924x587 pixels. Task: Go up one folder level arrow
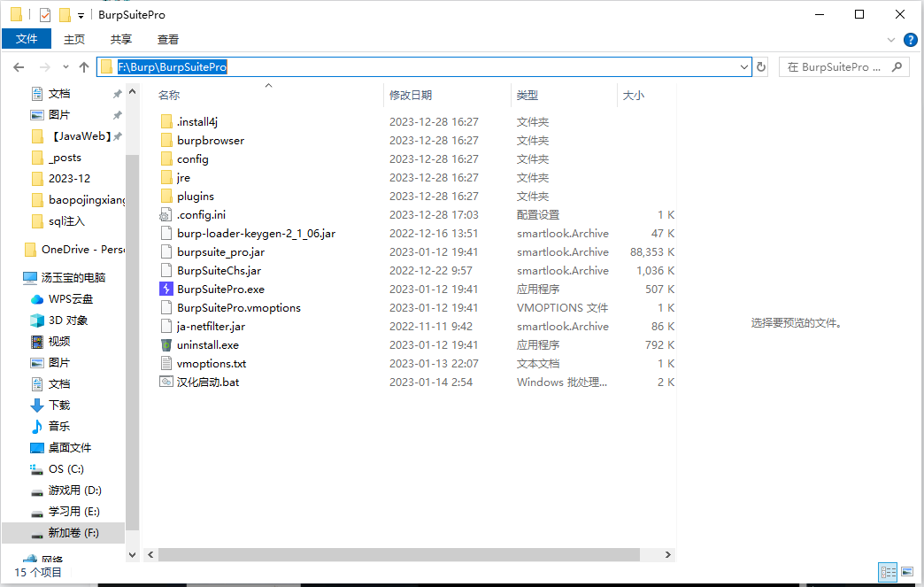coord(84,67)
